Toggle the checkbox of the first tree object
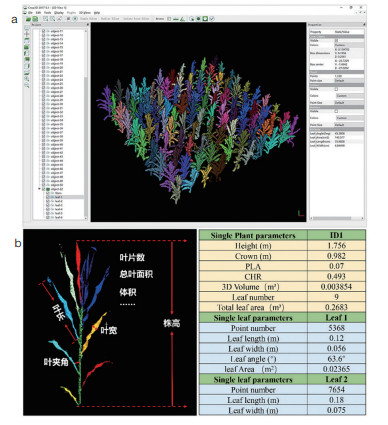Screen dimensions: 388x425 point(44,31)
